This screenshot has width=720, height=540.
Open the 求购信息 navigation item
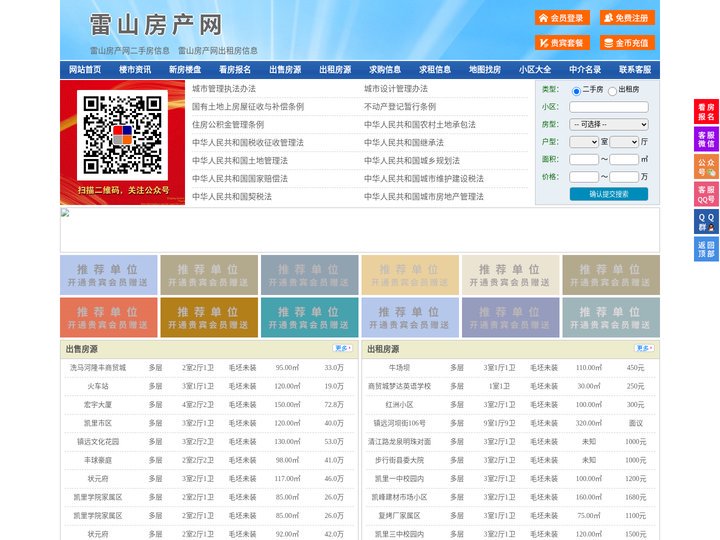tap(385, 70)
